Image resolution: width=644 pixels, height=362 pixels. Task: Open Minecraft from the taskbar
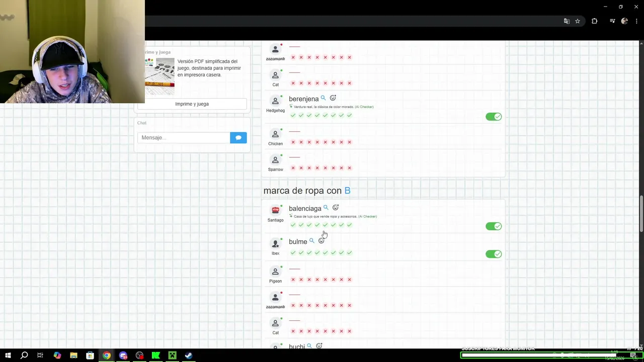click(172, 355)
